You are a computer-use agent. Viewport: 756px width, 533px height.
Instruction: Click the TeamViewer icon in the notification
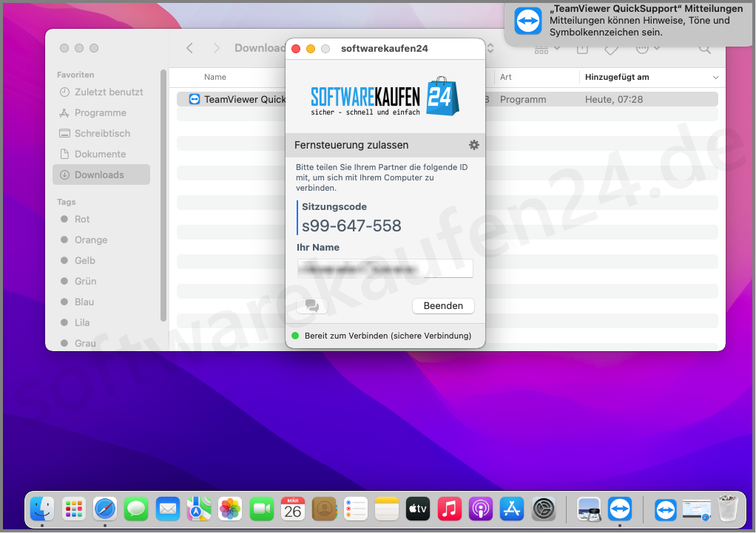528,21
